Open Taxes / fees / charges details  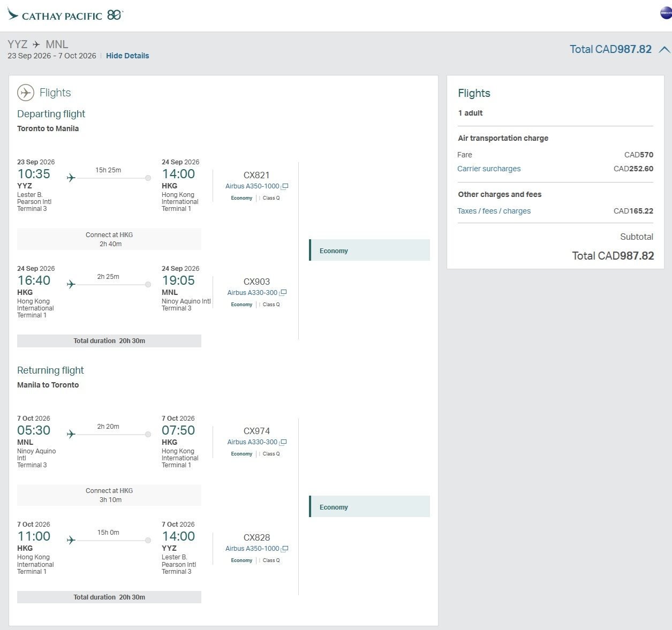pyautogui.click(x=494, y=211)
